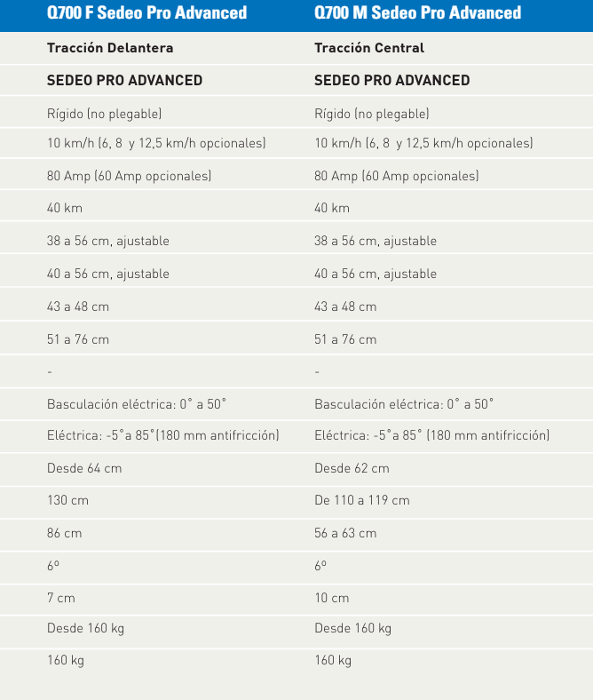Click SEDEO PRO ADVANCED under Tracción Central
This screenshot has height=700, width=593.
(x=392, y=81)
